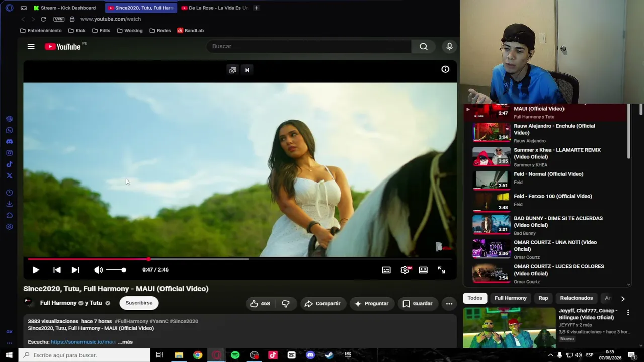The image size is (644, 362).
Task: Dislike the MAUI video
Action: click(x=285, y=303)
